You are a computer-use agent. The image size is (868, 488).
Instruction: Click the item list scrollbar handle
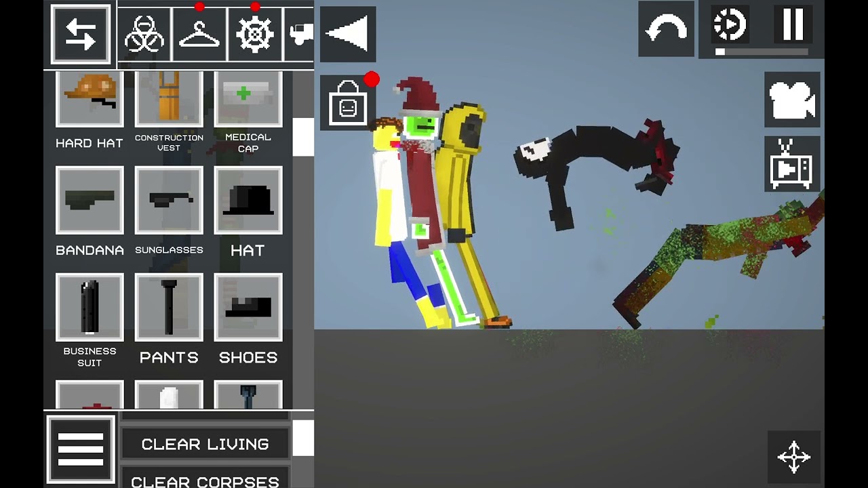(x=303, y=136)
